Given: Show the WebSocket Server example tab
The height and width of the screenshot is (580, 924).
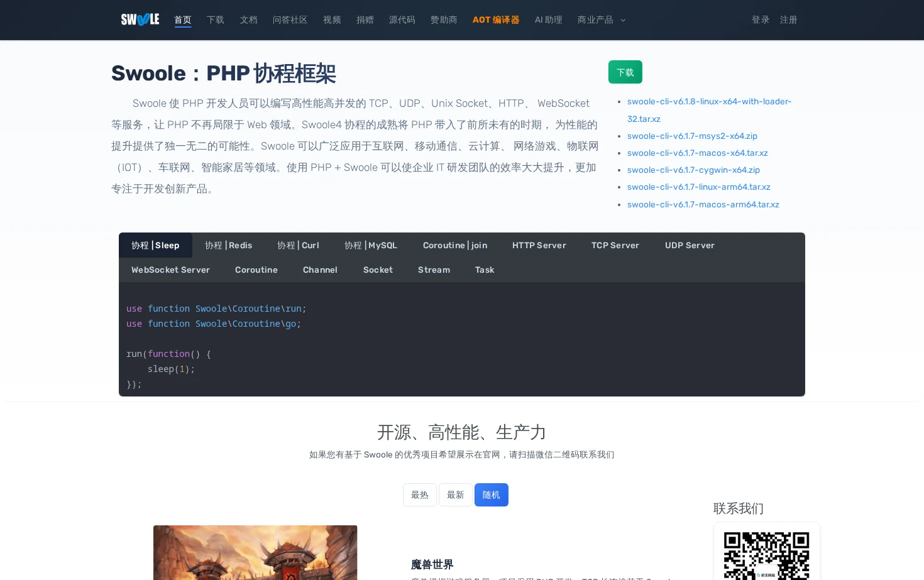Looking at the screenshot, I should tap(170, 270).
